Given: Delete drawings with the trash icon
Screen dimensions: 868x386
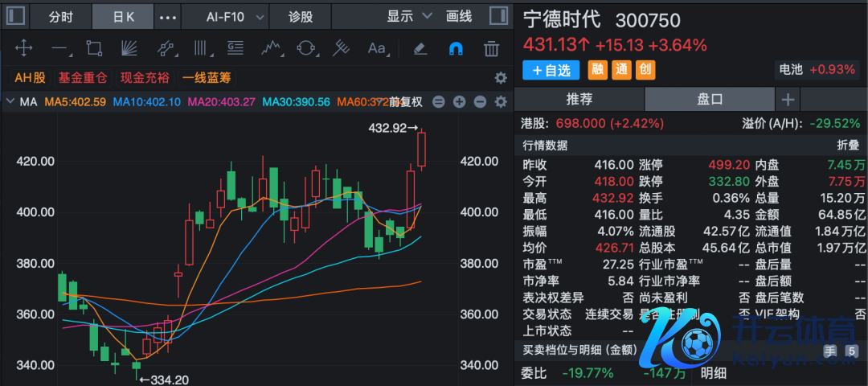Looking at the screenshot, I should (x=491, y=49).
